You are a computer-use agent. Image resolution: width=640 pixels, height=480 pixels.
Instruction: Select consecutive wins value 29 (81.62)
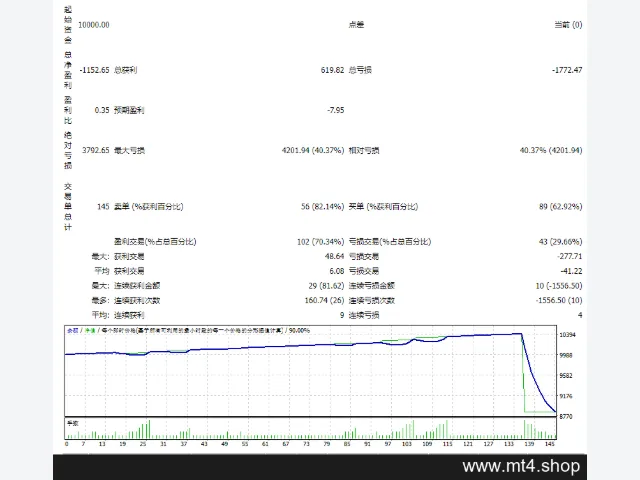pos(326,286)
